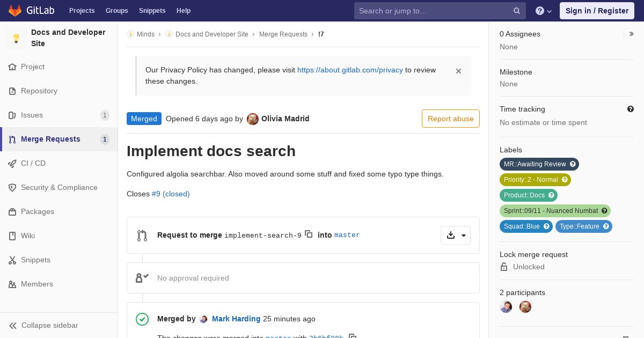644x338 pixels.
Task: Click the Minds breadcrumb link
Action: pos(145,34)
